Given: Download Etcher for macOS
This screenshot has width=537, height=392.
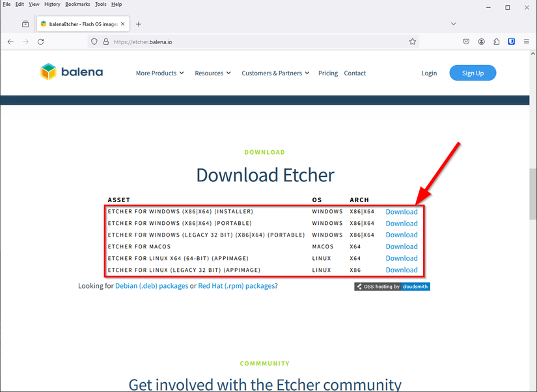Looking at the screenshot, I should (402, 246).
